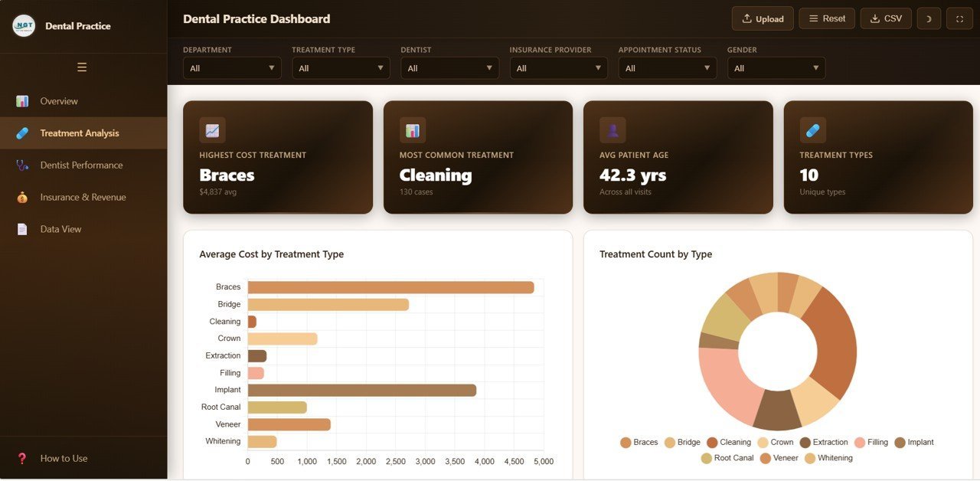Open the Department filter dropdown
980x481 pixels.
pyautogui.click(x=231, y=67)
